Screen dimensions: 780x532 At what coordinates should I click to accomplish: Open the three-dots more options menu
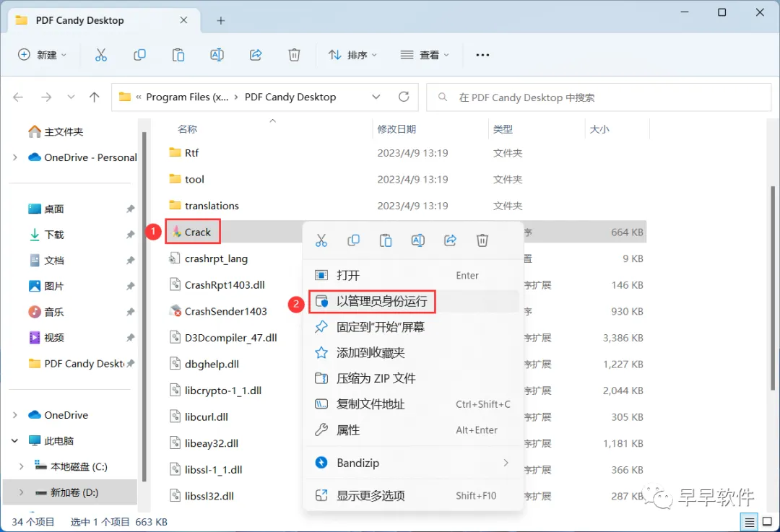click(x=482, y=55)
